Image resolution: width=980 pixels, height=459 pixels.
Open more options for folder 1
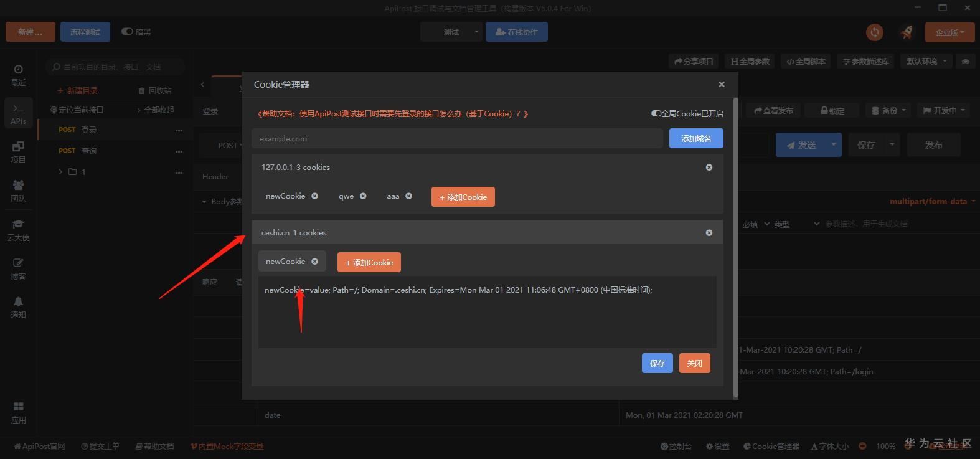tap(179, 172)
